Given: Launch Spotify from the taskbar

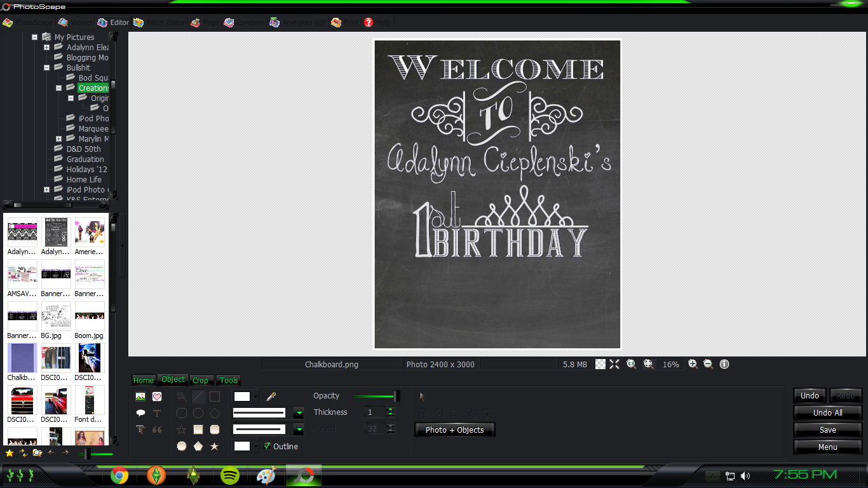Looking at the screenshot, I should click(229, 475).
